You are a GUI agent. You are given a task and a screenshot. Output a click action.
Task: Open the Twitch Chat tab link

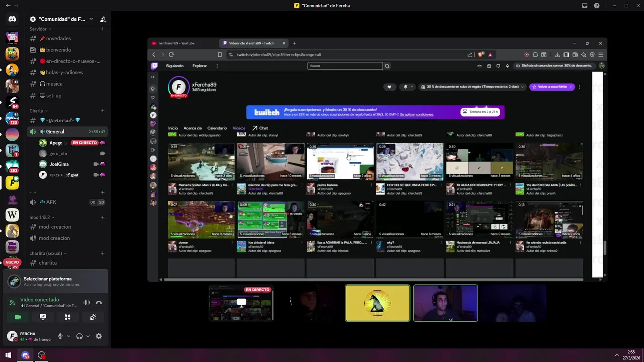pyautogui.click(x=260, y=128)
